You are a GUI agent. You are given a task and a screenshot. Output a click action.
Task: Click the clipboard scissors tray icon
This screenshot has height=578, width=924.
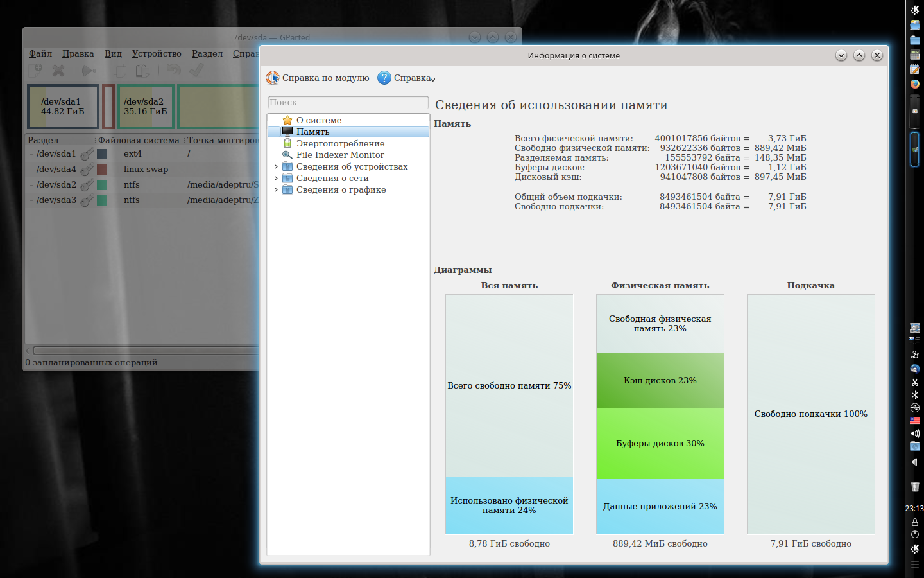coord(915,382)
